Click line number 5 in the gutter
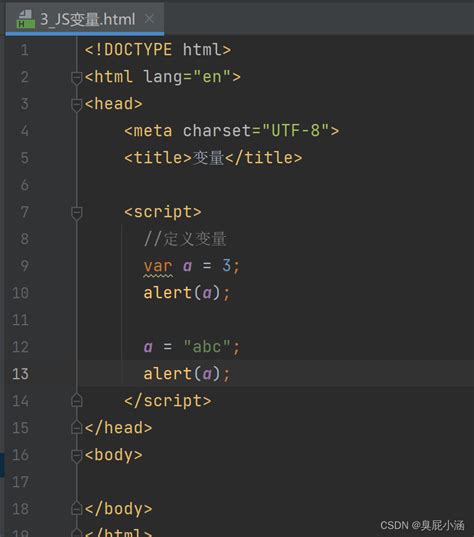474x537 pixels. click(24, 158)
